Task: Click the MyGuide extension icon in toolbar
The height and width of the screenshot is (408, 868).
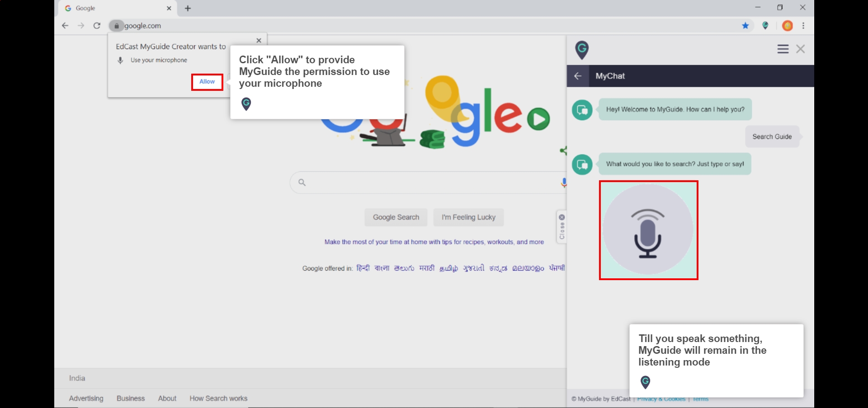Action: tap(765, 26)
